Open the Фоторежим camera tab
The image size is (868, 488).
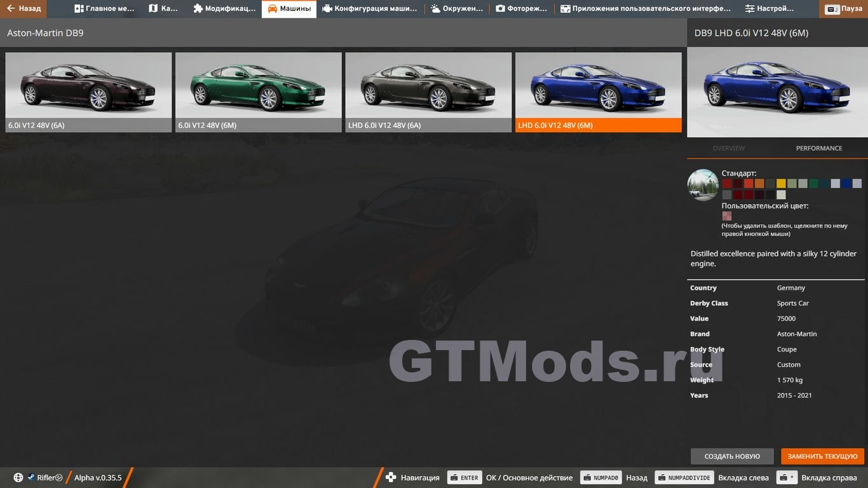click(x=522, y=9)
